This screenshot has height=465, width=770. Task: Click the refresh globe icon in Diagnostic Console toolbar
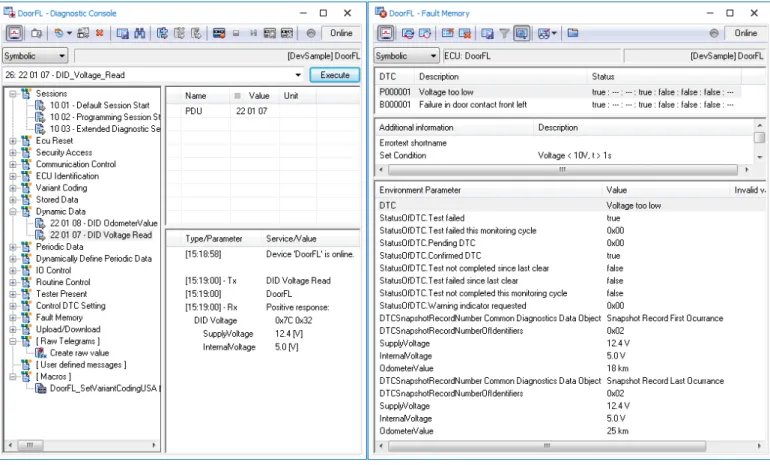pyautogui.click(x=59, y=33)
